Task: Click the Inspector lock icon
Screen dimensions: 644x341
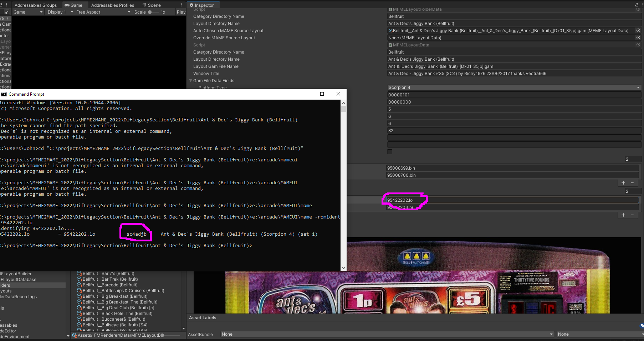Action: pos(637,5)
